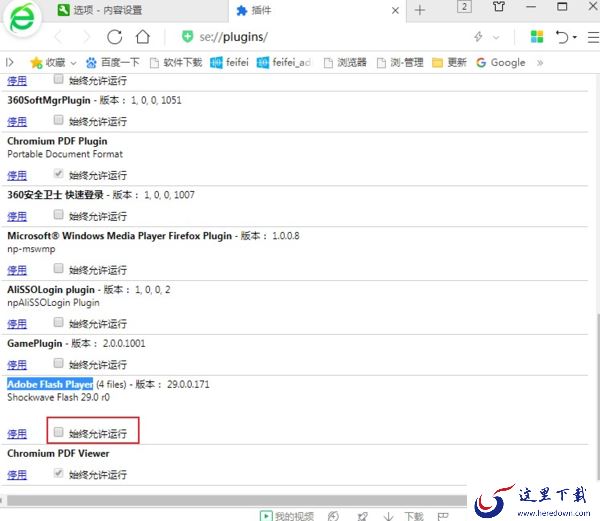Toggle the bookmarks sidebar arrow icon
The height and width of the screenshot is (521, 600).
tap(10, 62)
